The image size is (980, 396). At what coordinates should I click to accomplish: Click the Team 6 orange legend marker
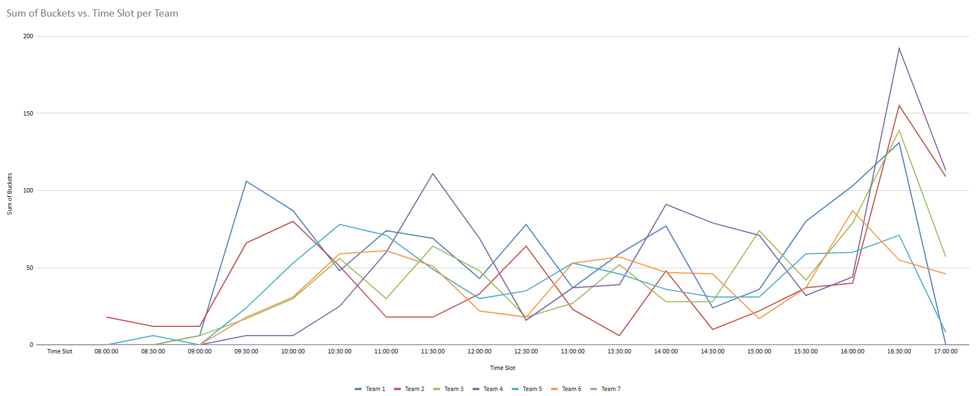pos(554,389)
